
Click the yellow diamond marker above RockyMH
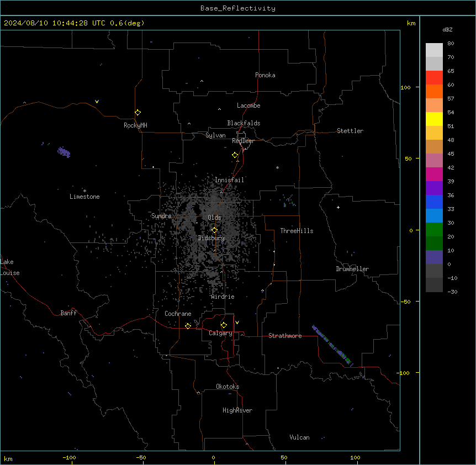(x=137, y=113)
